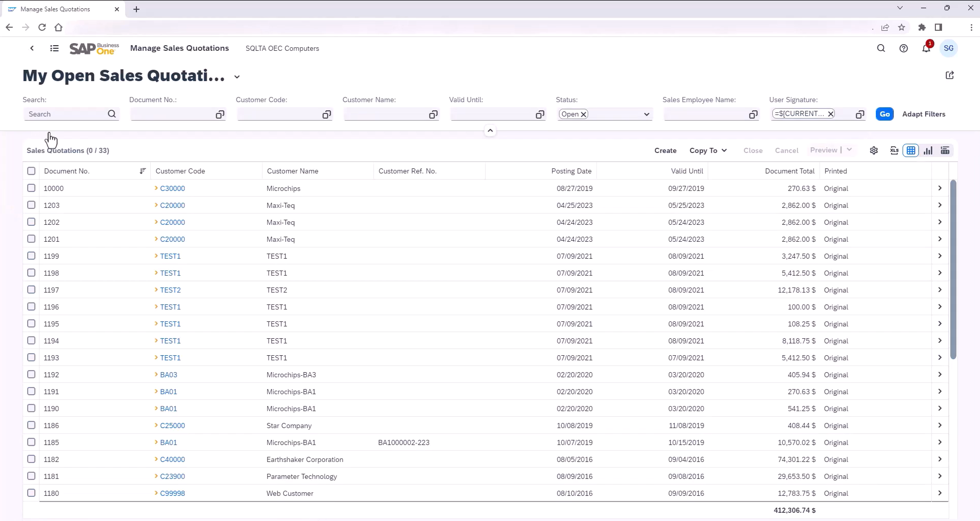Viewport: 980px width, 521px height.
Task: Open value help for Valid Until filter
Action: [x=540, y=114]
